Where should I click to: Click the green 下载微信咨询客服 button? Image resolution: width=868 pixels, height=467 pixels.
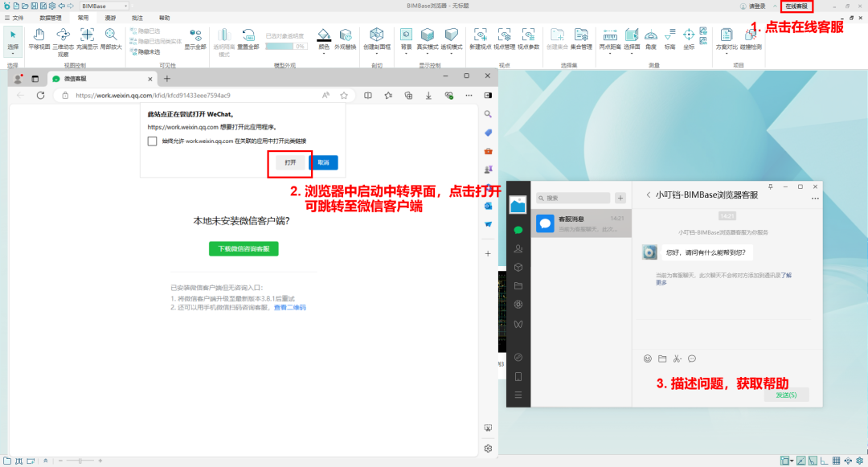pos(244,248)
